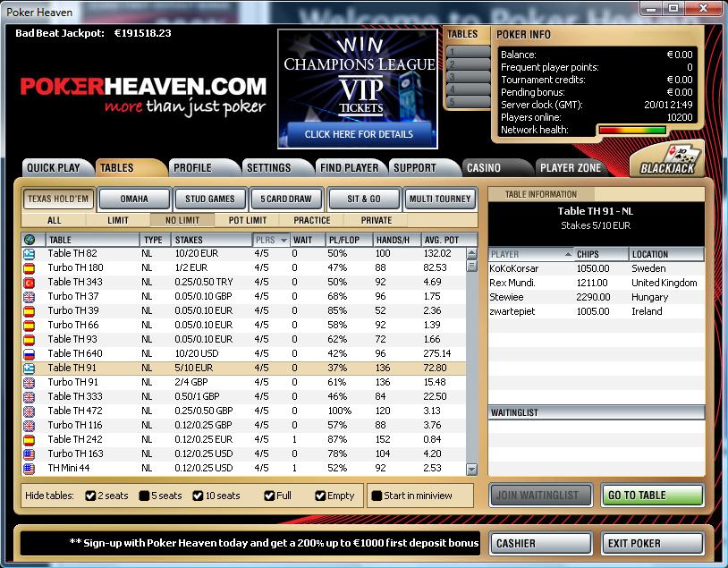Viewport: 728px width, 568px height.
Task: Select the 5 Card Draw button
Action: tap(286, 199)
